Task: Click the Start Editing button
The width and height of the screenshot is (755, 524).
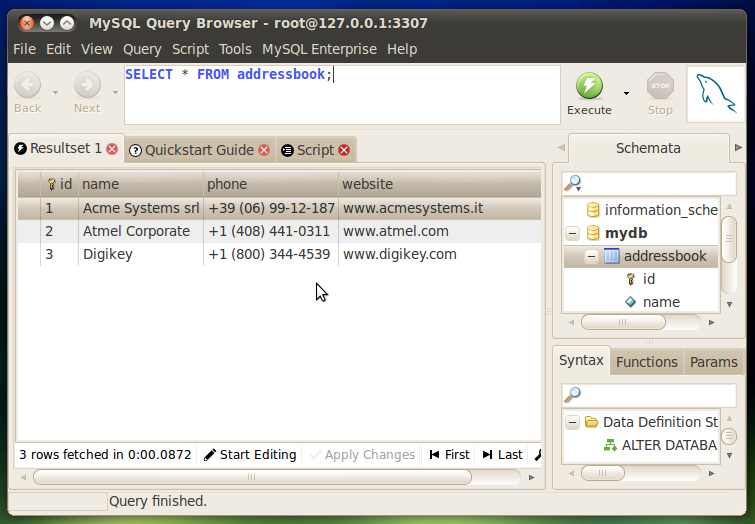Action: pyautogui.click(x=250, y=455)
